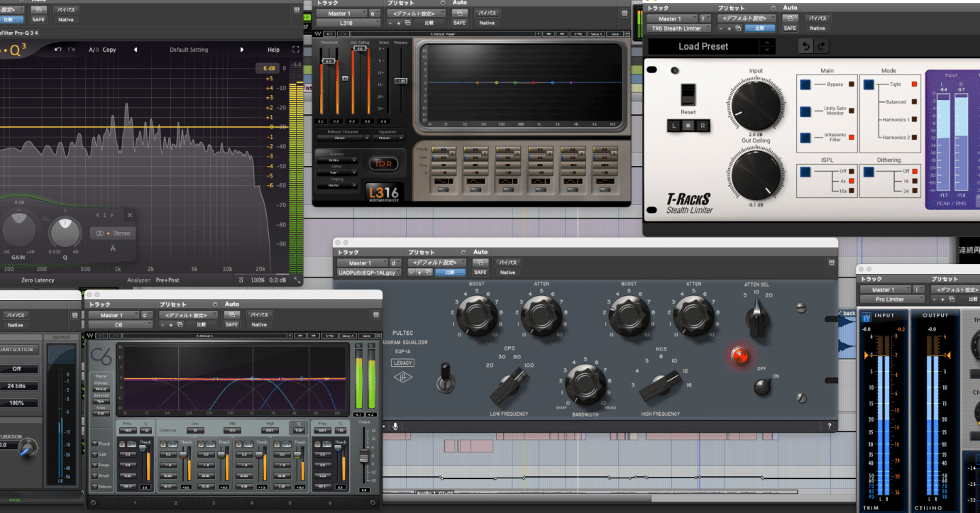Open the Zero Latency processing mode menu
Image resolution: width=980 pixels, height=513 pixels.
click(38, 280)
